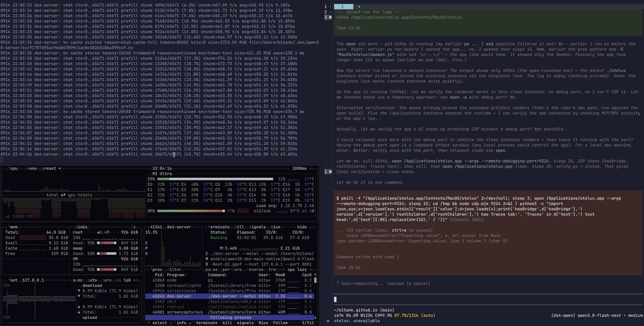This screenshot has height=326, width=644.
Task: Click the select up arrow in bottom bar
Action: 149,323
